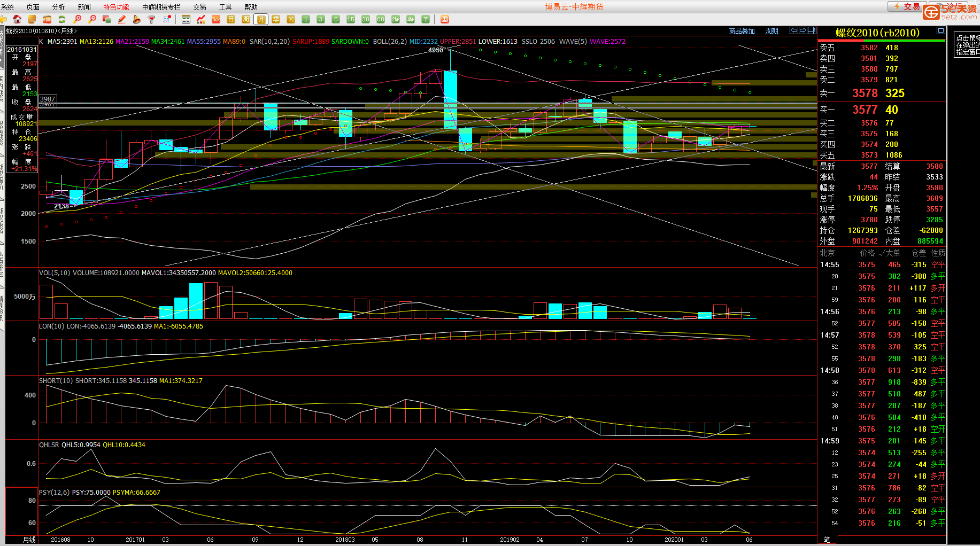Switch to quarterly 季 period
Viewport: 980px width, 546px height.
[x=276, y=19]
